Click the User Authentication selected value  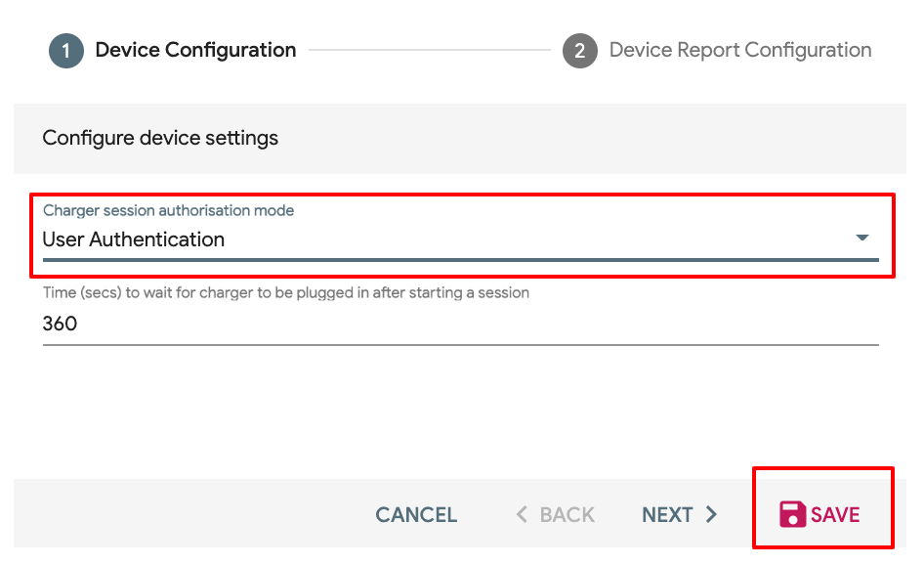coord(134,239)
